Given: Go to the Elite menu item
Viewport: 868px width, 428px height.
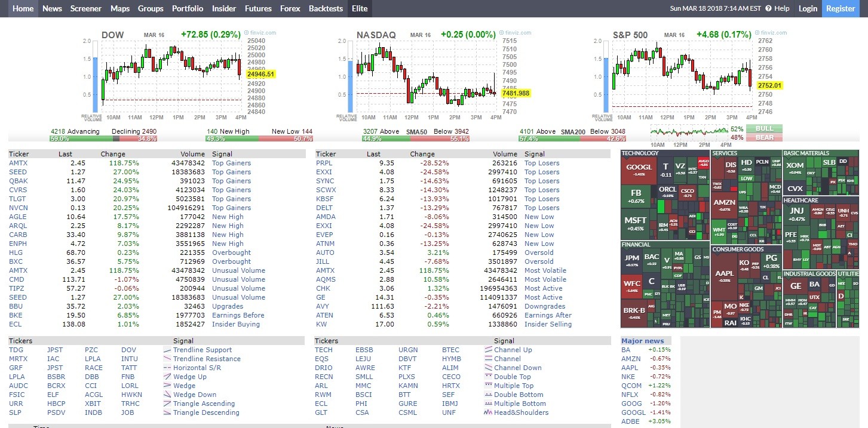Looking at the screenshot, I should click(x=360, y=8).
